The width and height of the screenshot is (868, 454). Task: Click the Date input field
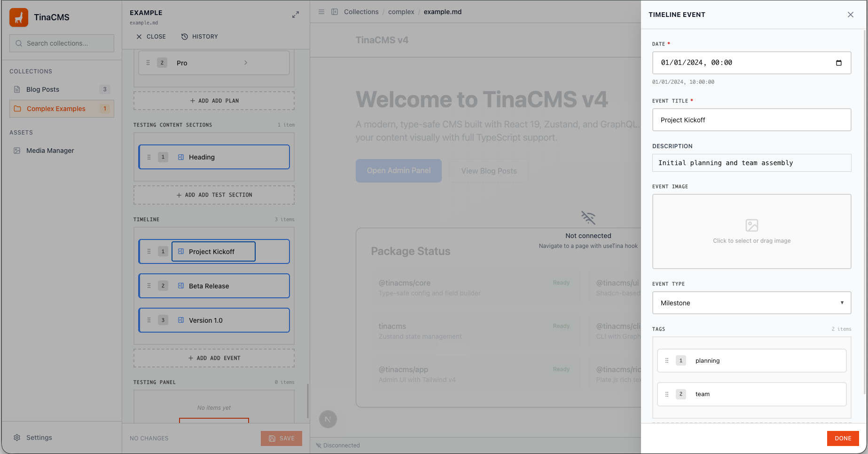tap(752, 63)
